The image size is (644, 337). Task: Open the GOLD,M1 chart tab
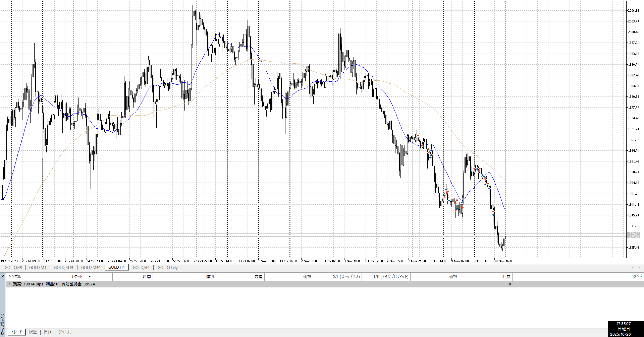pyautogui.click(x=38, y=267)
